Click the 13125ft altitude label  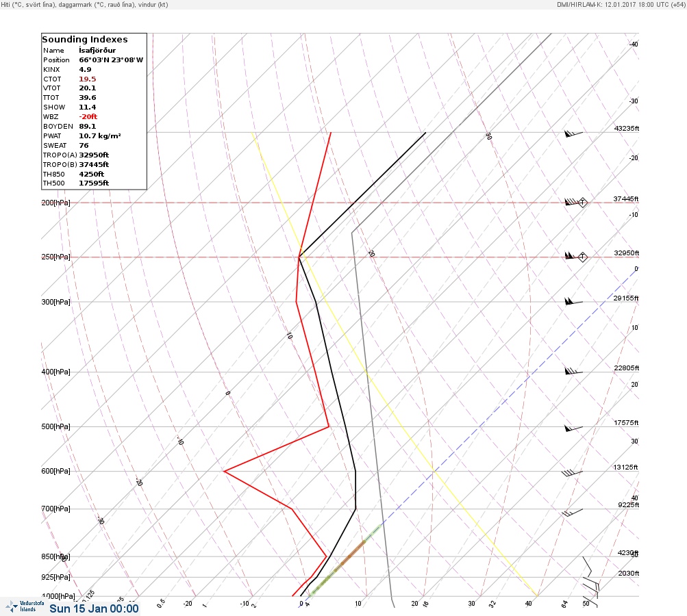pyautogui.click(x=625, y=467)
